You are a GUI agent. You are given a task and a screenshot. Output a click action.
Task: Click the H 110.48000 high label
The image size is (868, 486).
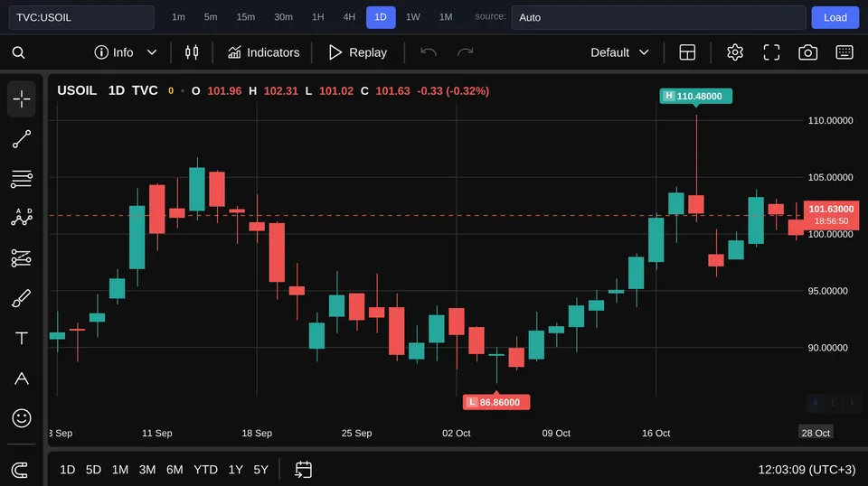pos(696,96)
